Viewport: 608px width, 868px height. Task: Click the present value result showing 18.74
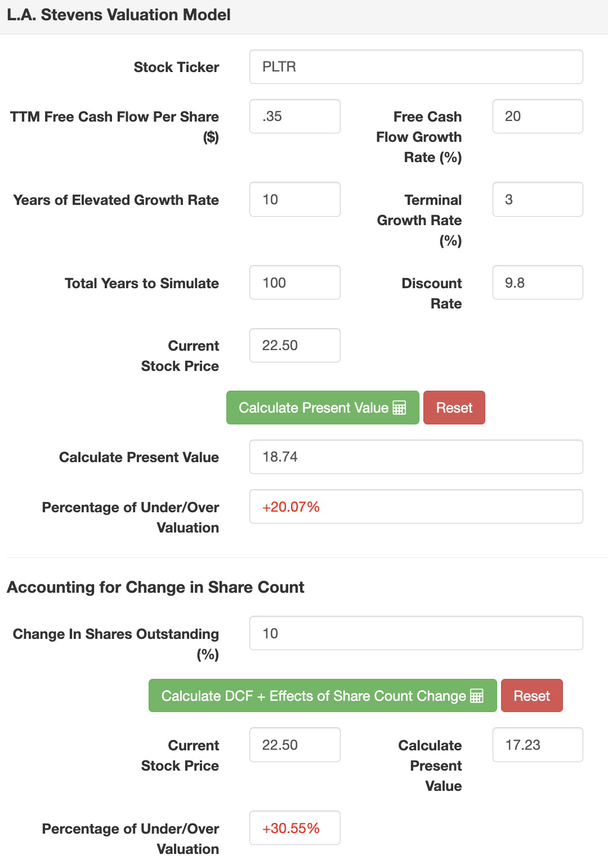click(x=415, y=457)
